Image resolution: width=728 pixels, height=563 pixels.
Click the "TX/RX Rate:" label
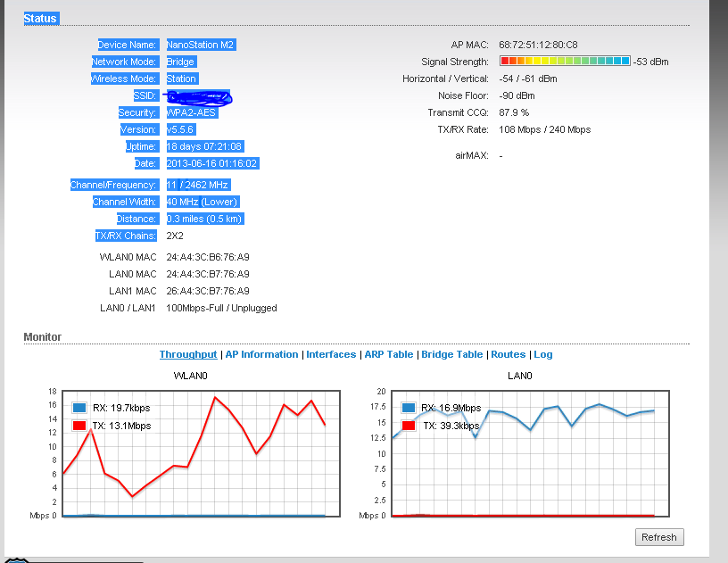(x=463, y=129)
